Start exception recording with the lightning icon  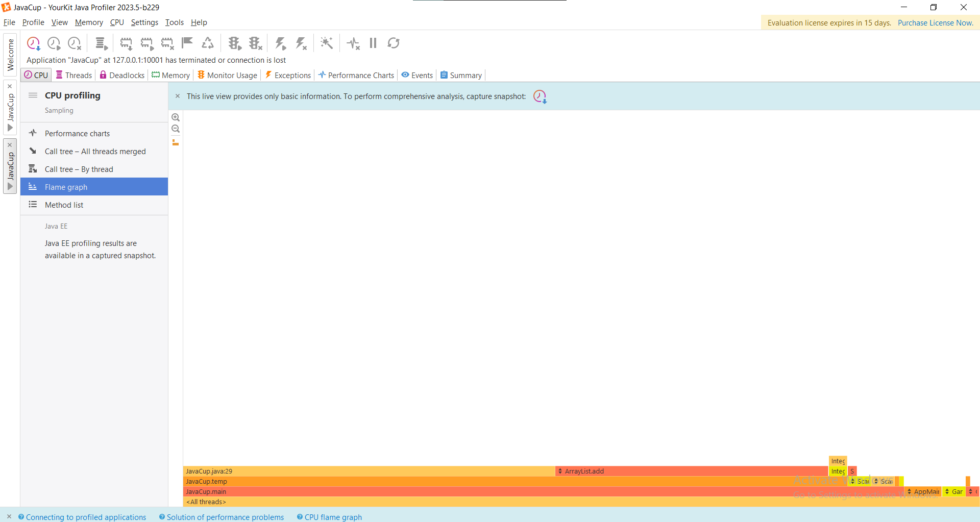point(281,43)
